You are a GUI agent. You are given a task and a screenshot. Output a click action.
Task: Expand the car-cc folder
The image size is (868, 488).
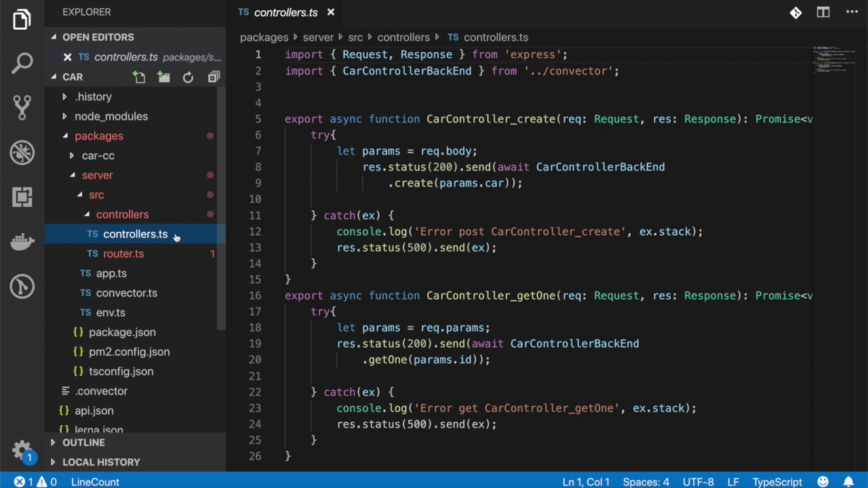tap(98, 156)
